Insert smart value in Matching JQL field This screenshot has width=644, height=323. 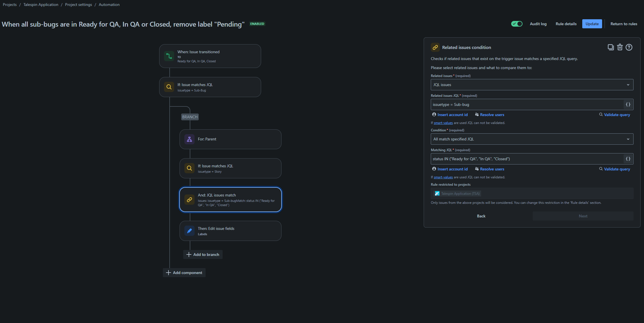click(x=628, y=159)
